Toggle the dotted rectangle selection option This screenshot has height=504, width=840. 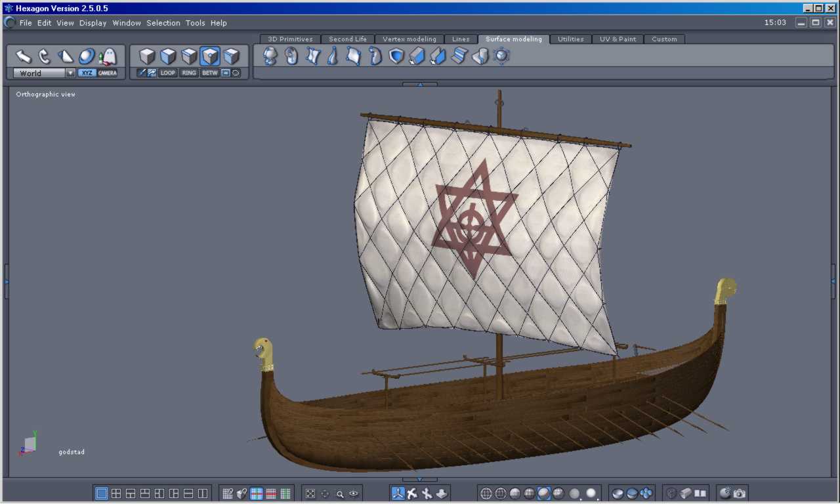pyautogui.click(x=226, y=73)
